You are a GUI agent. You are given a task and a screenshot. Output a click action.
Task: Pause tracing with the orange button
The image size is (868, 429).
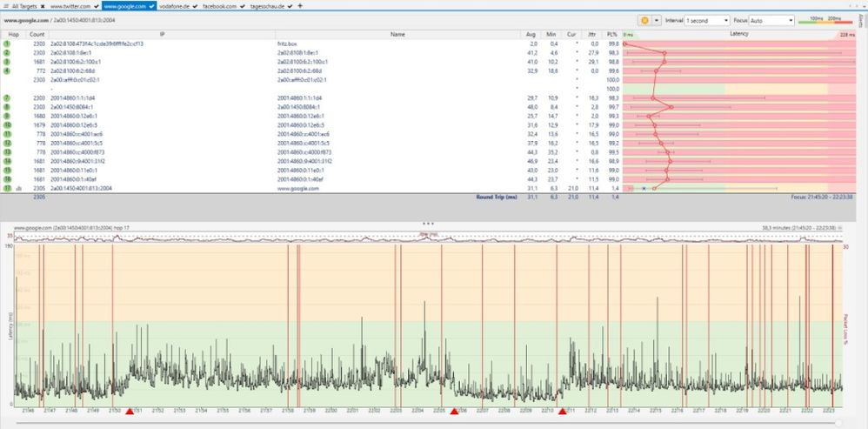pos(644,21)
